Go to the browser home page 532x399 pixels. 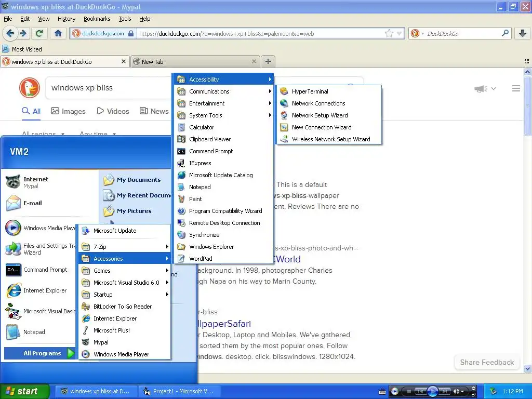pos(58,33)
